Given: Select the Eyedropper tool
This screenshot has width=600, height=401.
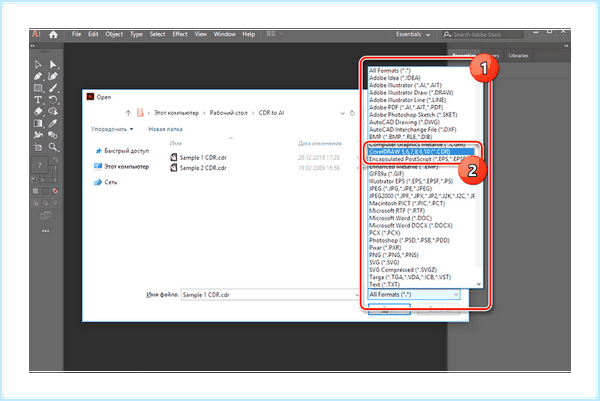Looking at the screenshot, I should click(x=53, y=123).
